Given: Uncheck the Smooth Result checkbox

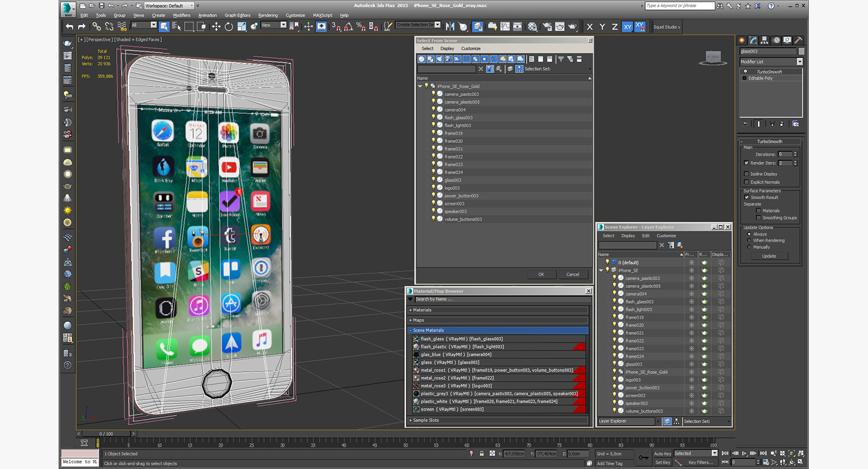Looking at the screenshot, I should pos(747,198).
